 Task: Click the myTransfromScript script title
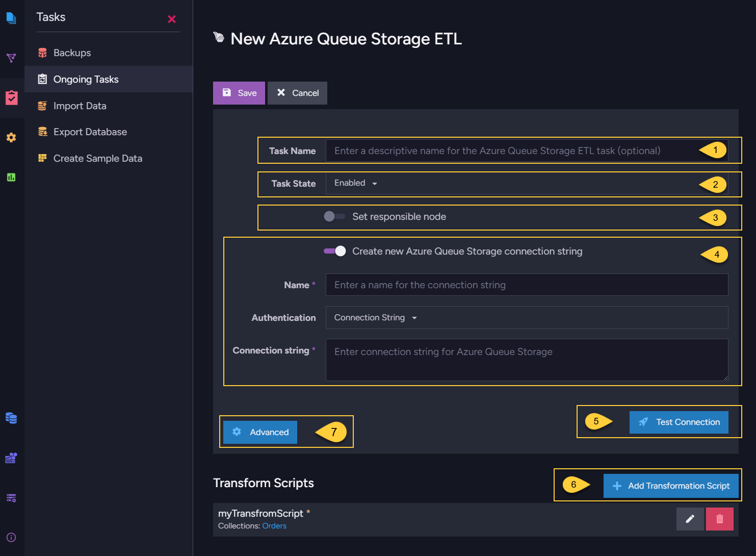point(260,513)
